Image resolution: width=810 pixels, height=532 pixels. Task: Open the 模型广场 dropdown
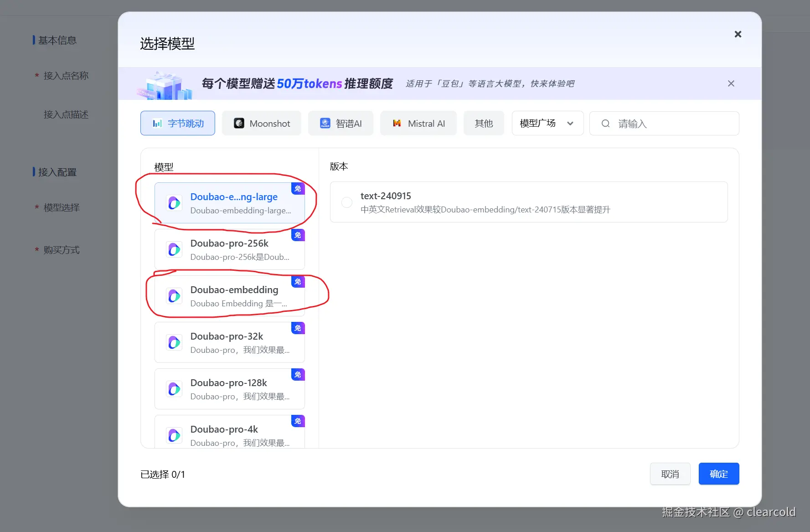click(547, 124)
